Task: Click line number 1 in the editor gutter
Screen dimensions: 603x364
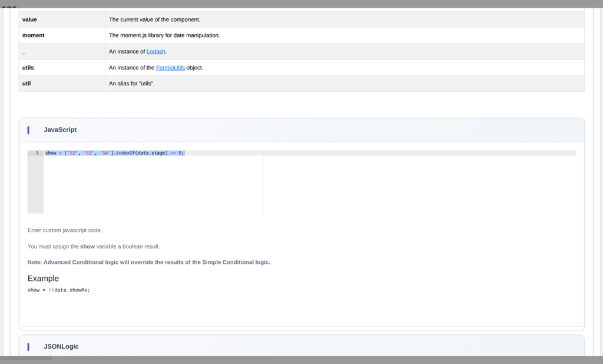Action: (37, 153)
